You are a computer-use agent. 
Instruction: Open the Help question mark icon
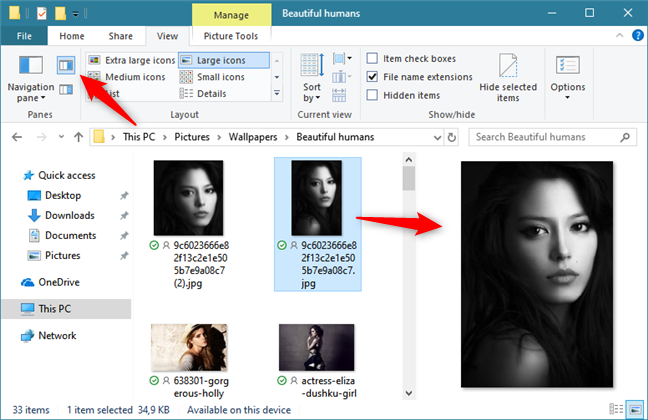pos(638,36)
